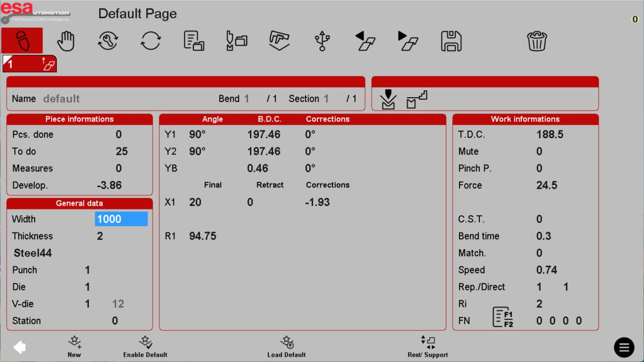Click the die with steps icon
Image resolution: width=644 pixels, height=362 pixels.
(x=417, y=100)
